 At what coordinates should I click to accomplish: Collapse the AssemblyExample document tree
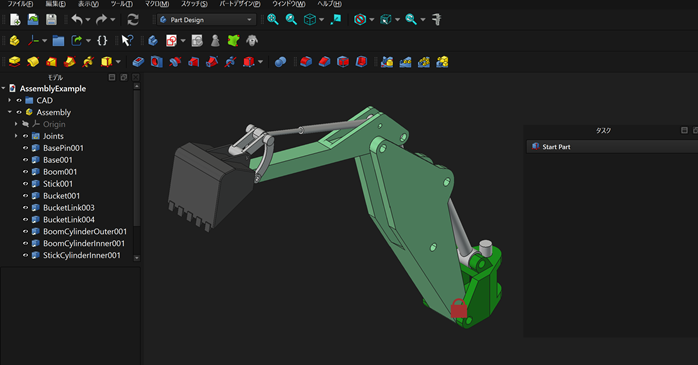[4, 88]
